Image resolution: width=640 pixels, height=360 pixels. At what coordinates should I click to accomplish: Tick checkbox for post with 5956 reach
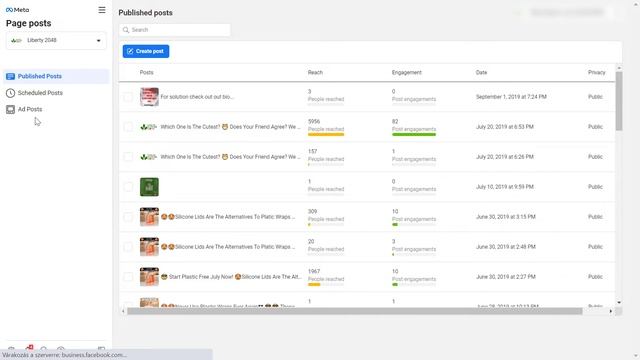coord(128,127)
